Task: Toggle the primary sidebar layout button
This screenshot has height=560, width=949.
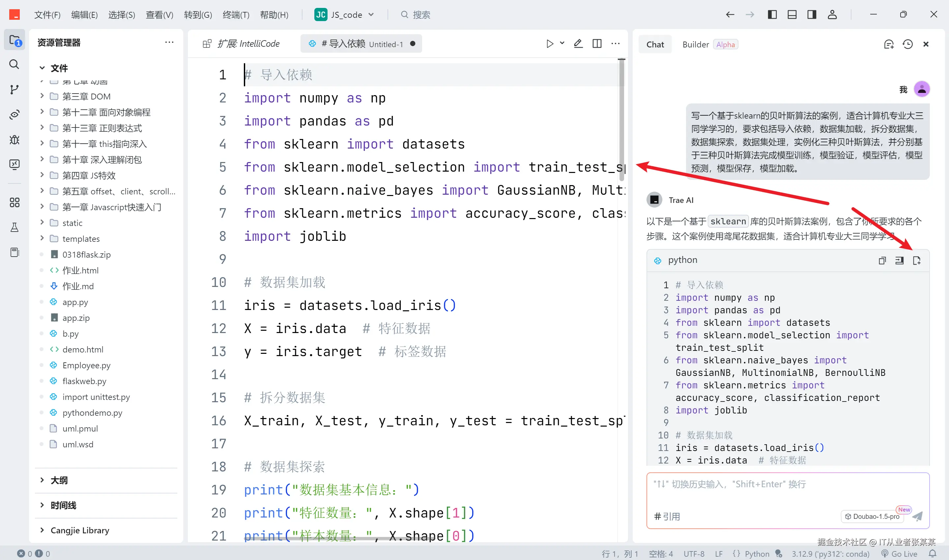Action: coord(772,15)
